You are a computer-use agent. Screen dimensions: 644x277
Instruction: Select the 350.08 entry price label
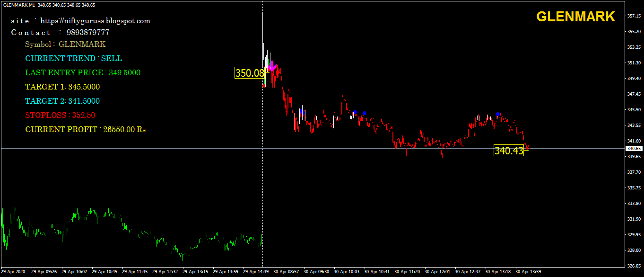[250, 73]
